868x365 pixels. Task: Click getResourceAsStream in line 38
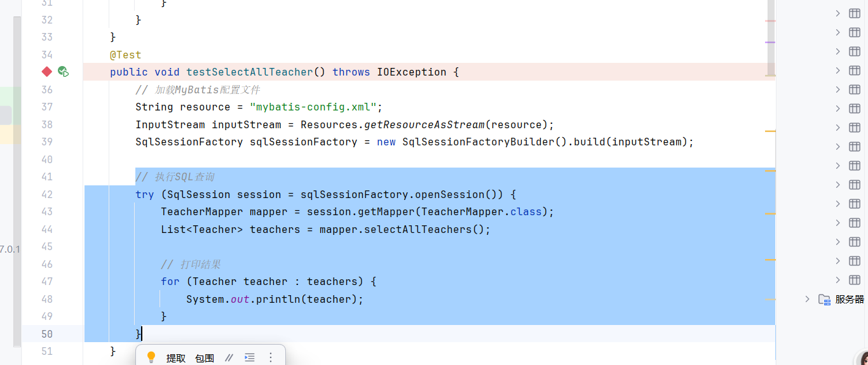click(424, 124)
